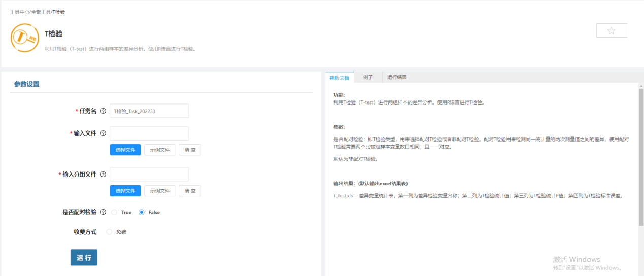Click 示例文件 under 输入文件

[x=160, y=150]
